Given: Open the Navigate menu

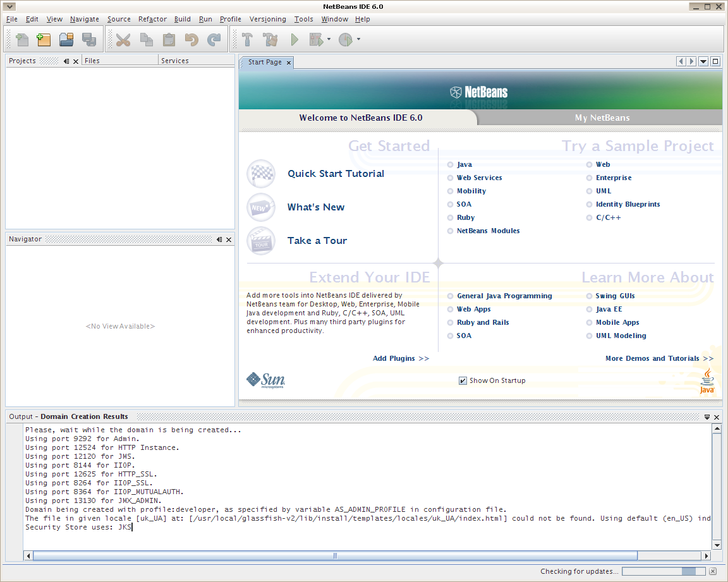Looking at the screenshot, I should tap(85, 19).
